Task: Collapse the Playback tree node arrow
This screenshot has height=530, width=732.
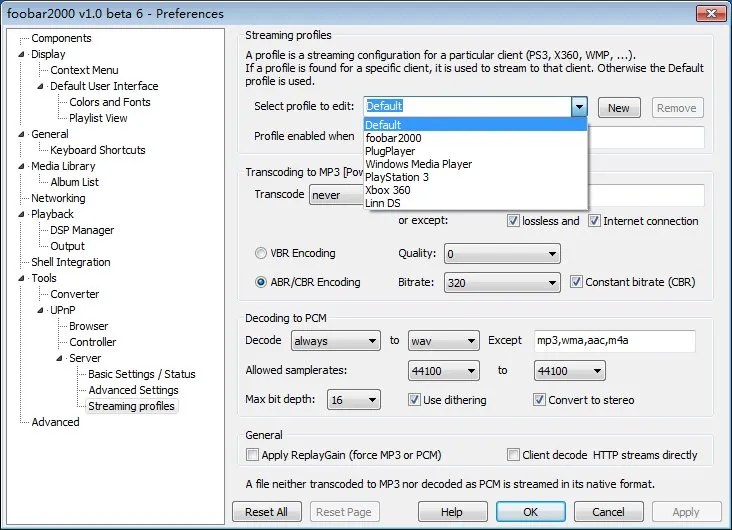Action: (21, 214)
